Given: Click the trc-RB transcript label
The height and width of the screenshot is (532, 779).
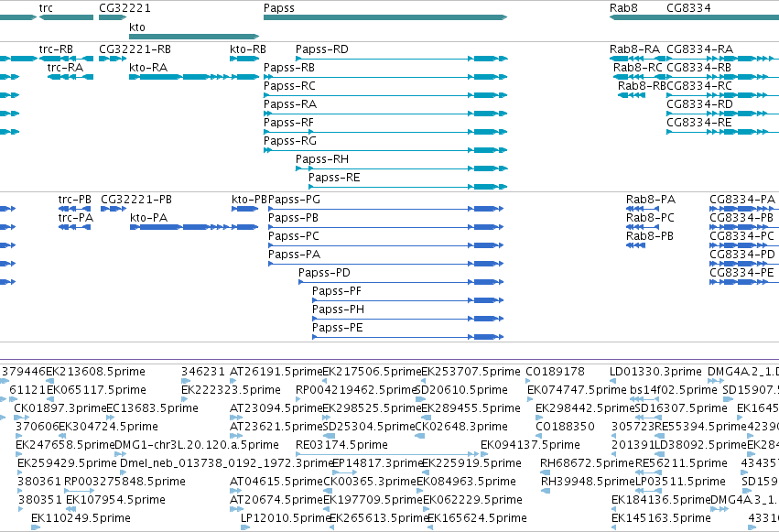Looking at the screenshot, I should (56, 49).
